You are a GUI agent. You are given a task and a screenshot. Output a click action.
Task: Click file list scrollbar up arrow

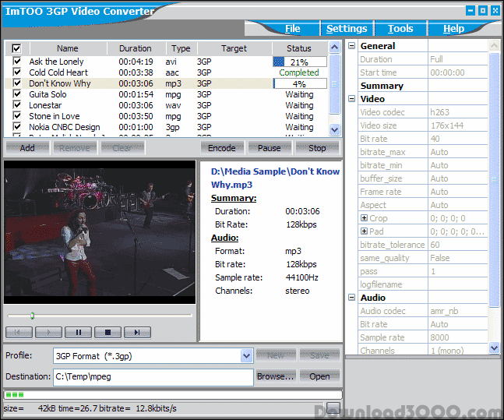[x=335, y=48]
